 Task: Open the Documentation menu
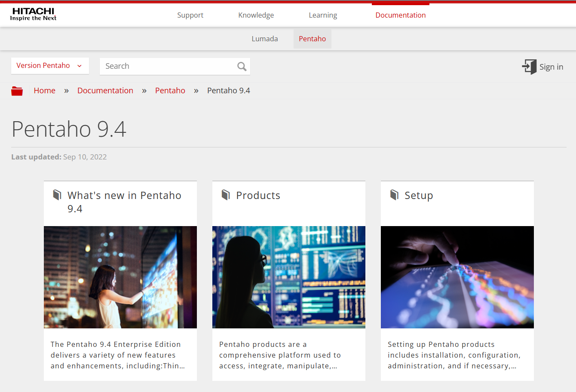tap(401, 15)
